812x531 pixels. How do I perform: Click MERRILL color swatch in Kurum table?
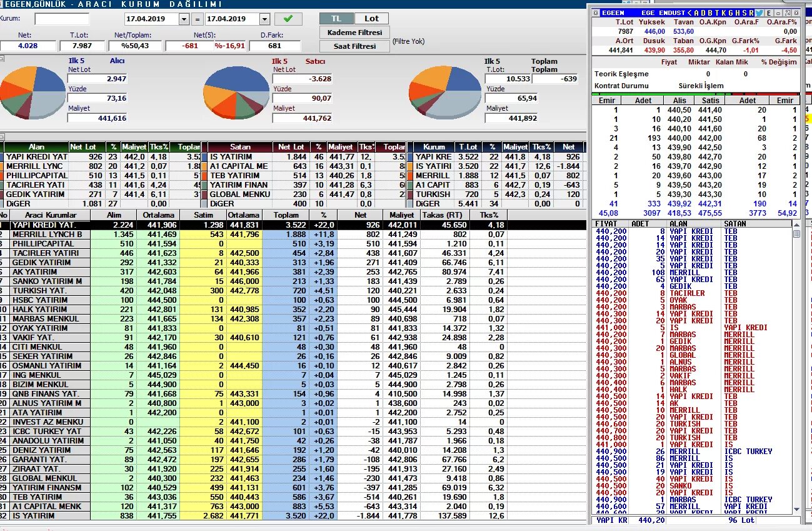409,175
